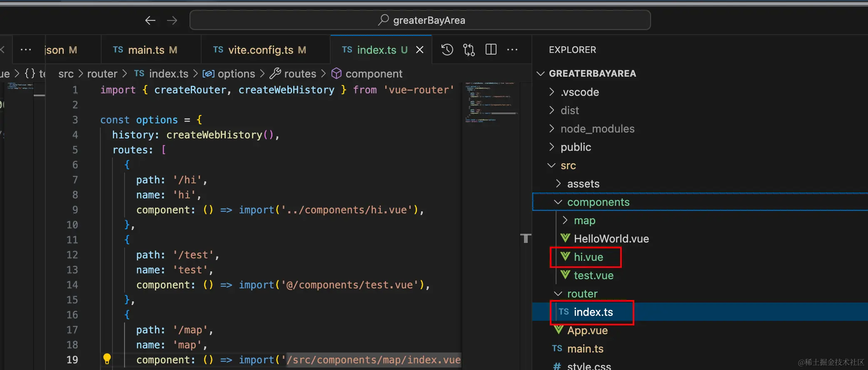Open the tab list ellipsis menu
This screenshot has height=370, width=868.
(26, 50)
